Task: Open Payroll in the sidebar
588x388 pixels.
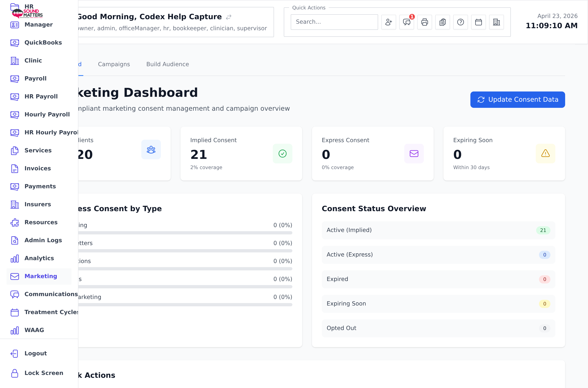Action: click(39, 78)
